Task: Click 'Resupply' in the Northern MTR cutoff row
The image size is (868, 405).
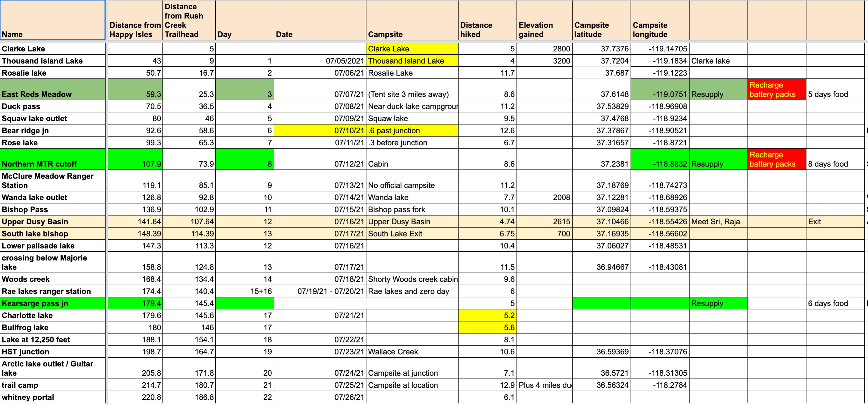Action: (x=718, y=159)
